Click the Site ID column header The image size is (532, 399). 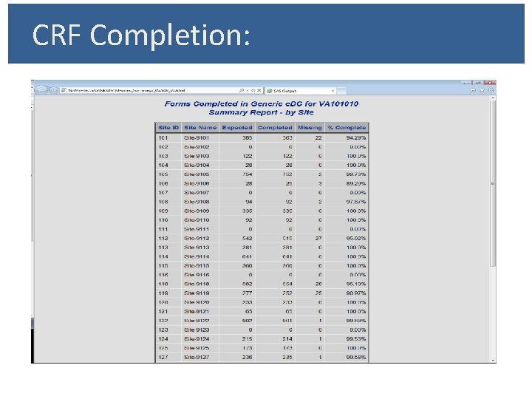click(168, 128)
